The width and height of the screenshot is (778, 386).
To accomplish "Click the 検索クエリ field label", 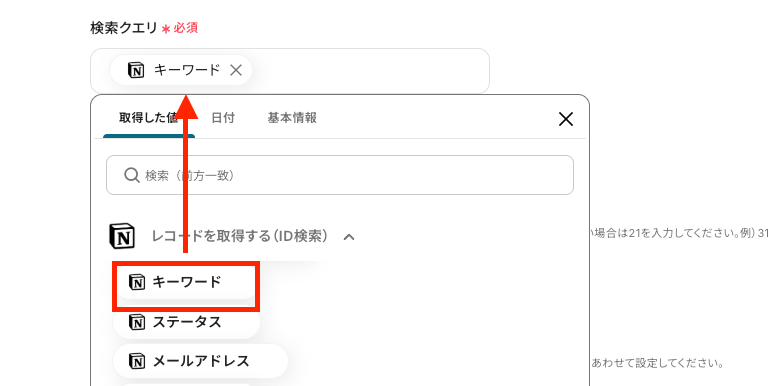I will pyautogui.click(x=124, y=28).
